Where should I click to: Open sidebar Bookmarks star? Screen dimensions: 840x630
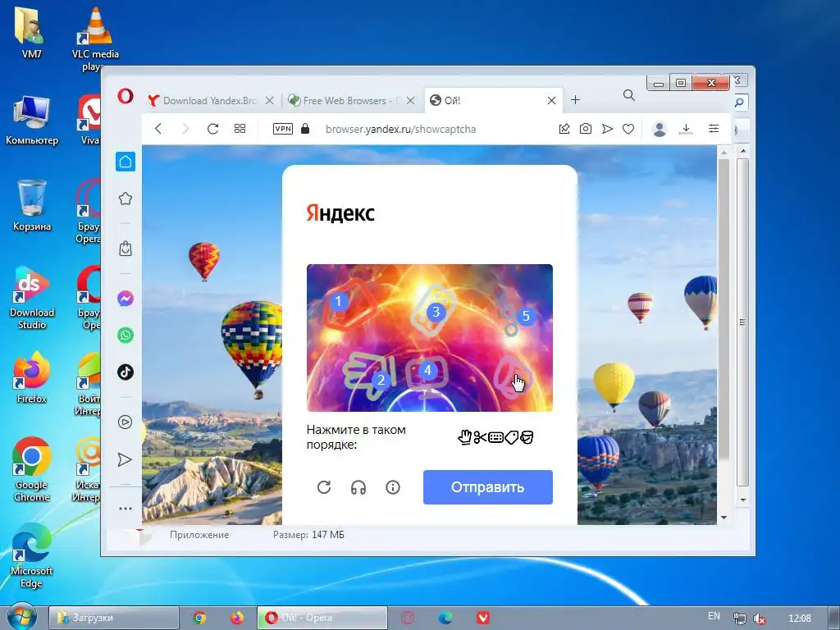point(126,199)
